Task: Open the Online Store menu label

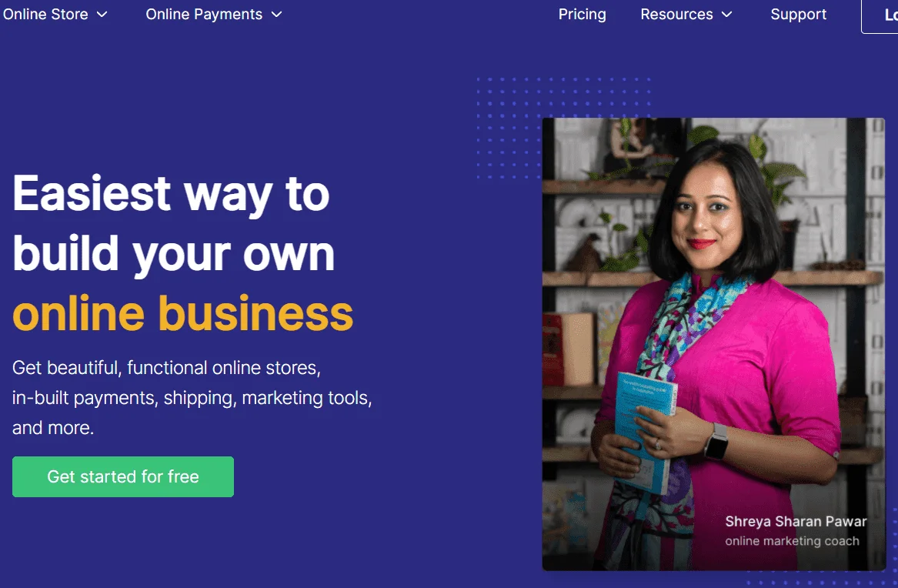Action: click(45, 15)
